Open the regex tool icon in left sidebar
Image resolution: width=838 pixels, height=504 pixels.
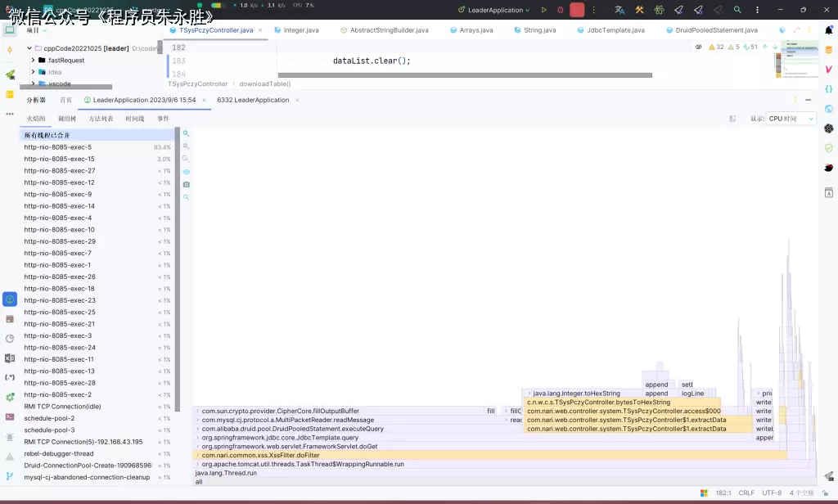(x=10, y=377)
